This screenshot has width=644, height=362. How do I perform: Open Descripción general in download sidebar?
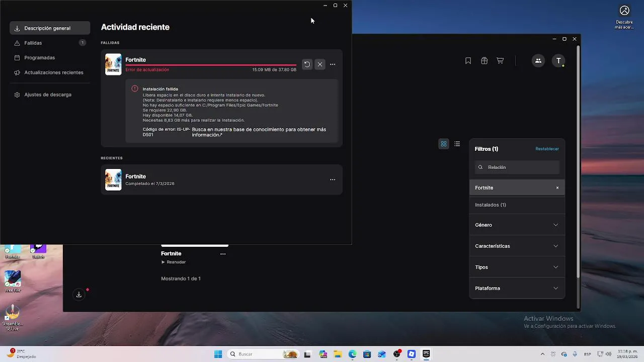click(50, 28)
